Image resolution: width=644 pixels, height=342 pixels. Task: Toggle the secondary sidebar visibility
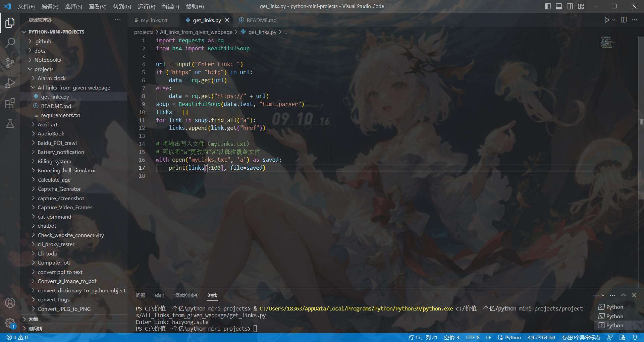click(x=570, y=6)
